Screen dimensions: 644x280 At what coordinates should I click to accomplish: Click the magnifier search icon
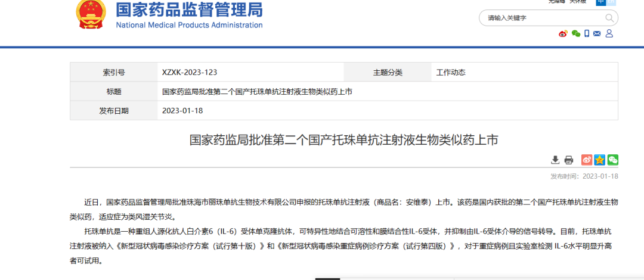609,18
